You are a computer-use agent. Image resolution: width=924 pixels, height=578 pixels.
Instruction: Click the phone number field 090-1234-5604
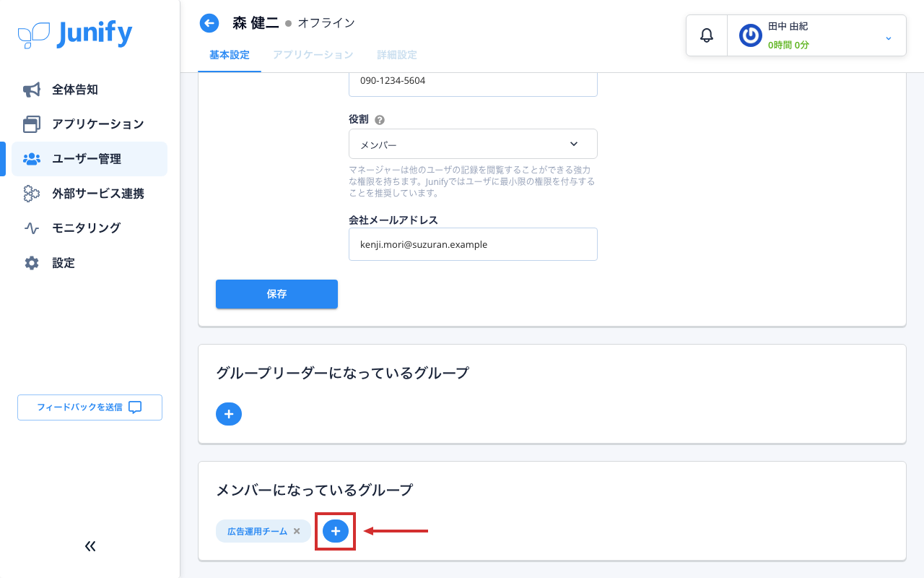pos(473,83)
